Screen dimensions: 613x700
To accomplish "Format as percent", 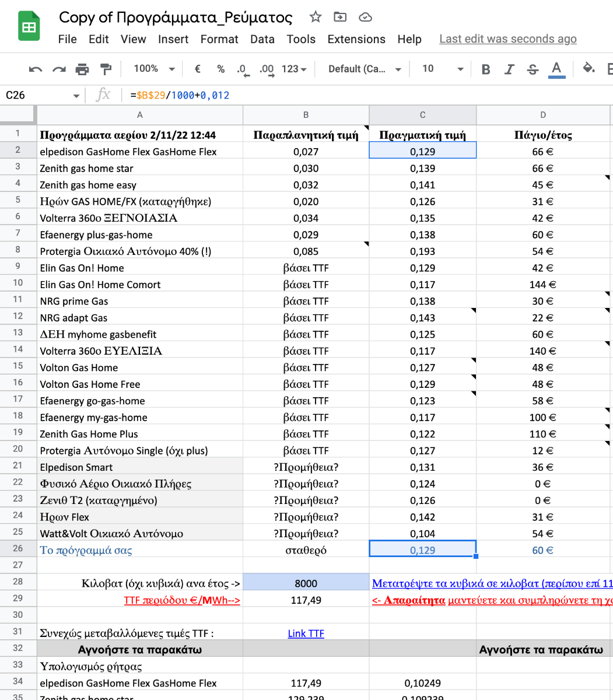I will coord(220,69).
